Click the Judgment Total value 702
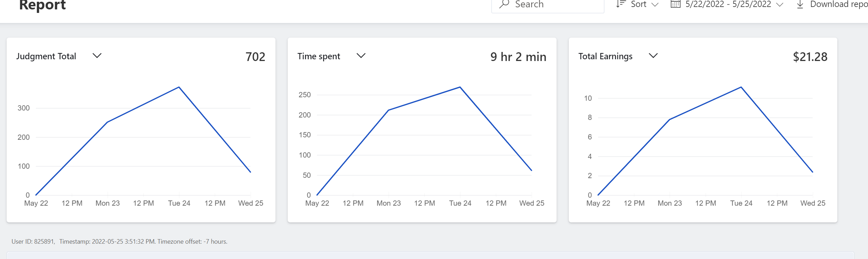The height and width of the screenshot is (259, 868). pos(255,57)
